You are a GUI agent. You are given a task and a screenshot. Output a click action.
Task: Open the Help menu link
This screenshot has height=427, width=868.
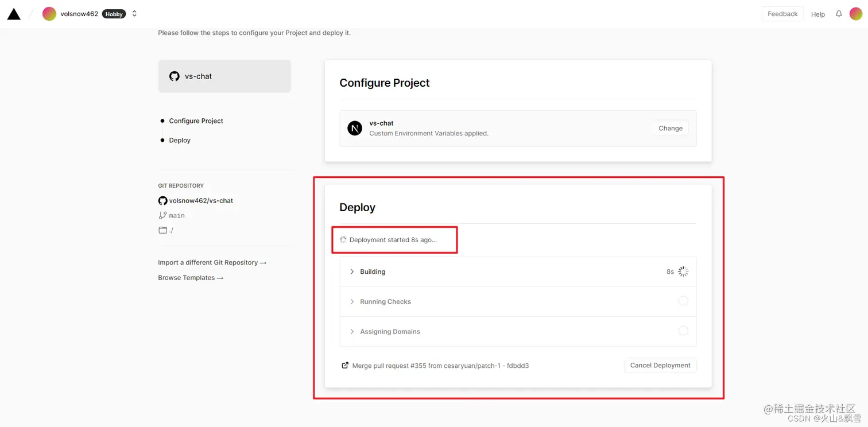coord(818,14)
